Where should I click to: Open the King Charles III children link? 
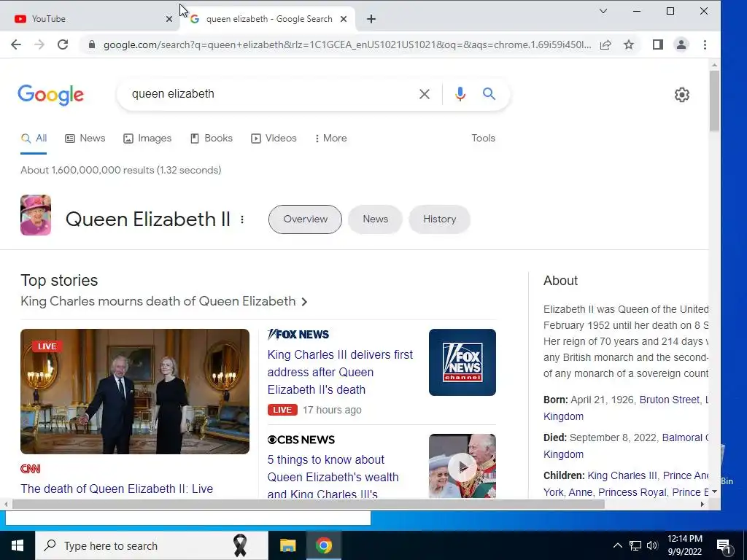click(x=622, y=475)
